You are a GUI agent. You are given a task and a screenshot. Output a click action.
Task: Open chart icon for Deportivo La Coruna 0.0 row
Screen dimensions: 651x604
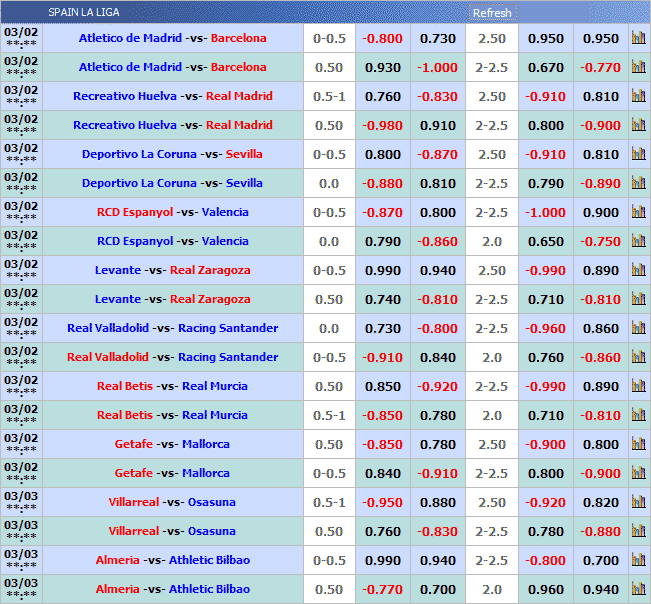pyautogui.click(x=638, y=184)
